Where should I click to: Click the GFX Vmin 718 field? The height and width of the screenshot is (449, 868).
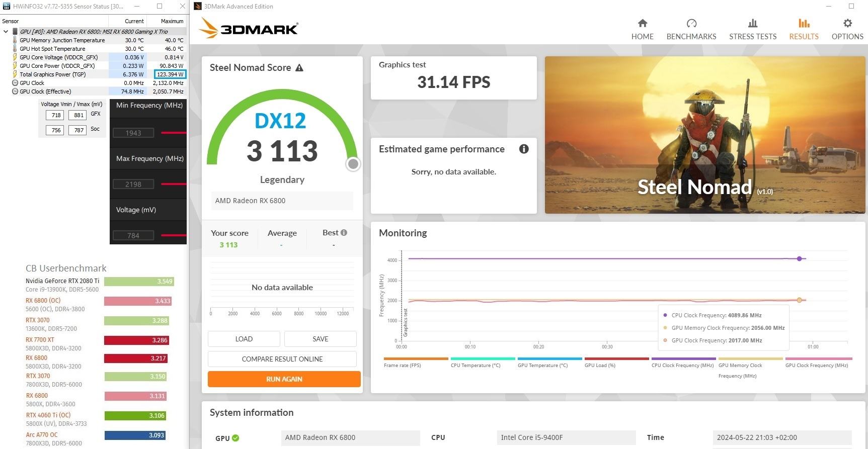(x=55, y=115)
